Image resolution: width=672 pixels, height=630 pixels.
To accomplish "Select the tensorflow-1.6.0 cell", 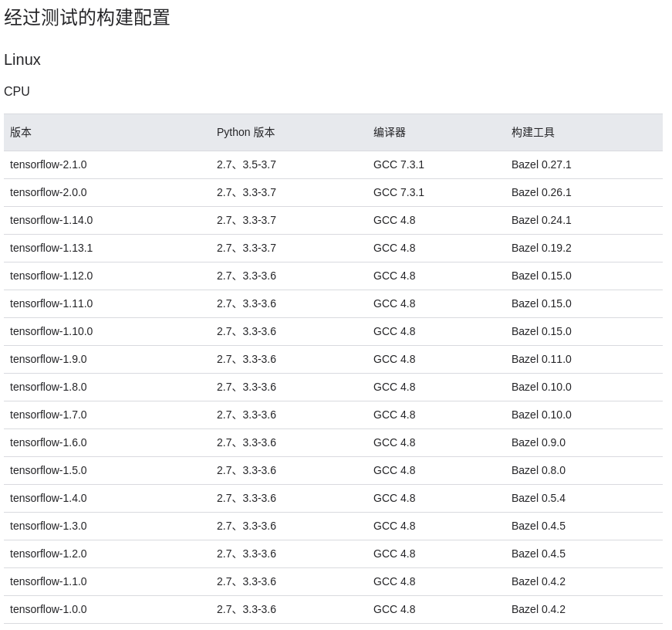I will tap(49, 442).
